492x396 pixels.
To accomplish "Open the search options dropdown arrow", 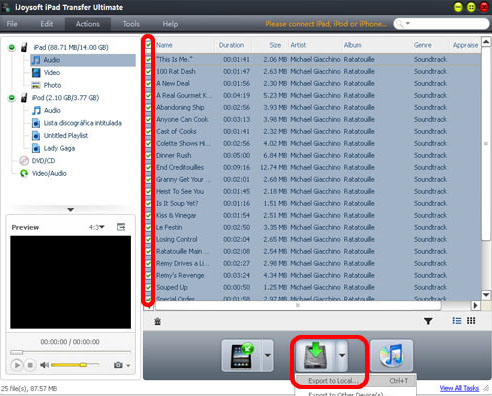I will [407, 24].
